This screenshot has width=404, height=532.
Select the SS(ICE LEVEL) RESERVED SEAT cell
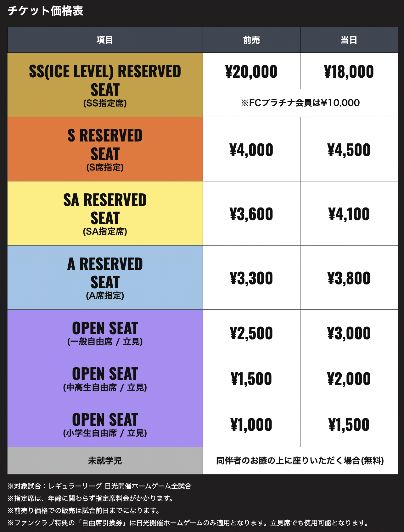pyautogui.click(x=105, y=85)
